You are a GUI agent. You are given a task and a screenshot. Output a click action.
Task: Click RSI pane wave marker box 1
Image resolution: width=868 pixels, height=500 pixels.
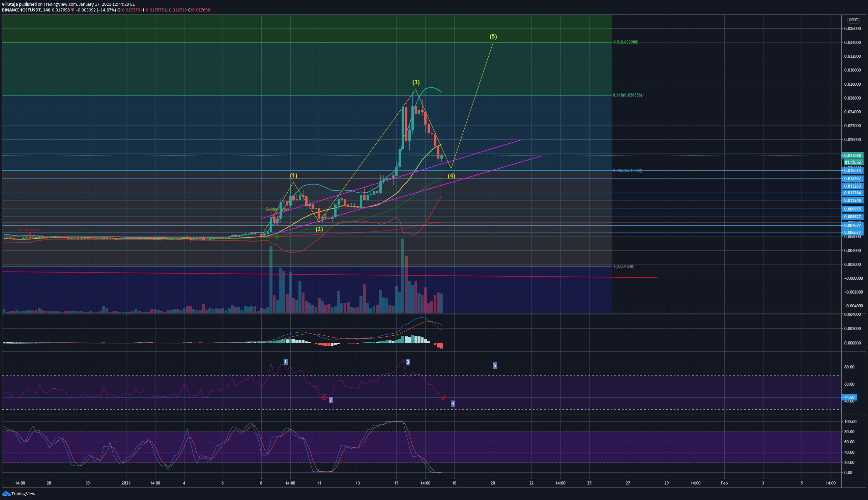coord(285,362)
